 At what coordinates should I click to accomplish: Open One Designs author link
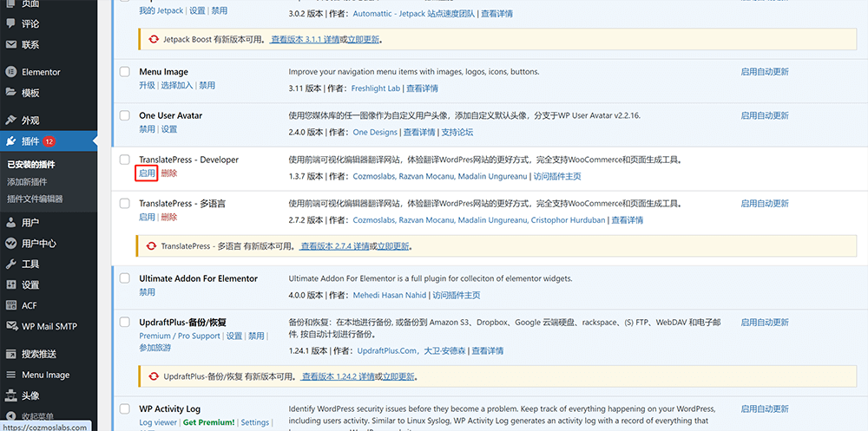375,132
